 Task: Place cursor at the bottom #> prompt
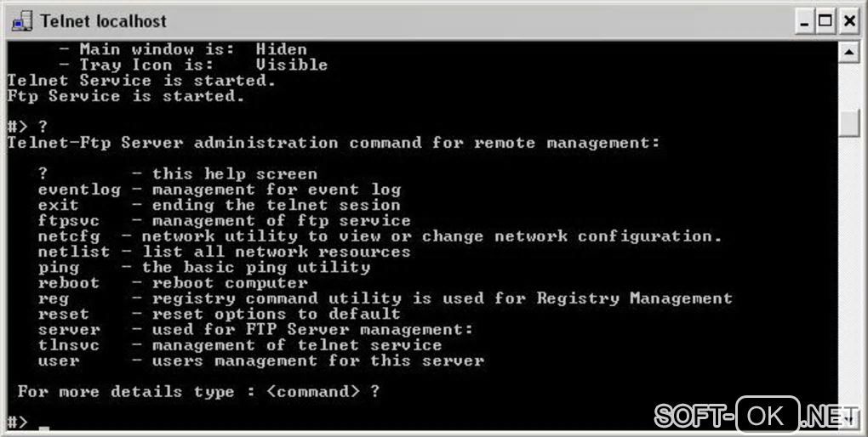click(43, 423)
